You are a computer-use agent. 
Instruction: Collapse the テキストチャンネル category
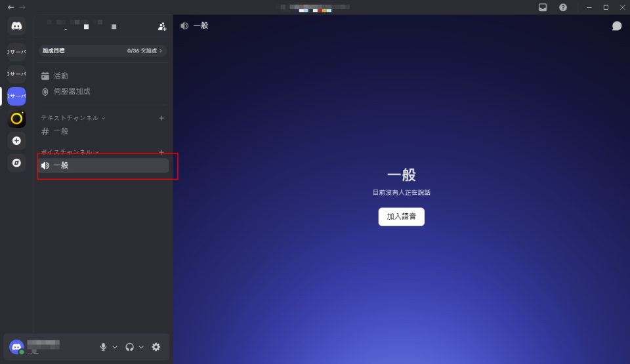pyautogui.click(x=72, y=118)
